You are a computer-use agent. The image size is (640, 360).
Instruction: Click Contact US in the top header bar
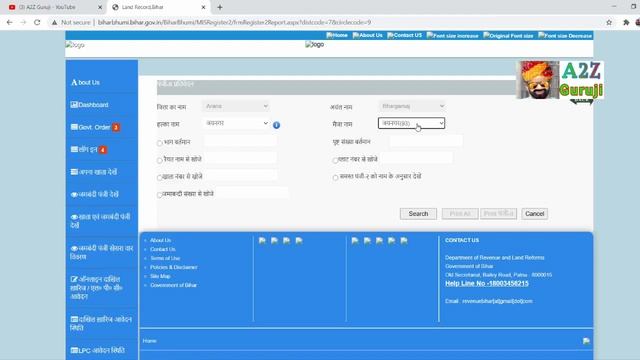pyautogui.click(x=404, y=36)
